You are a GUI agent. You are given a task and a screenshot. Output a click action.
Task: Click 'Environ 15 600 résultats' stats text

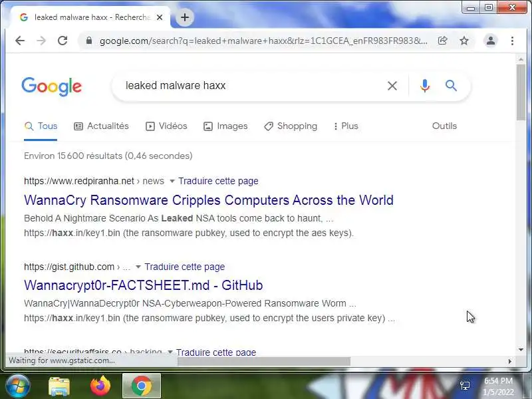click(108, 156)
